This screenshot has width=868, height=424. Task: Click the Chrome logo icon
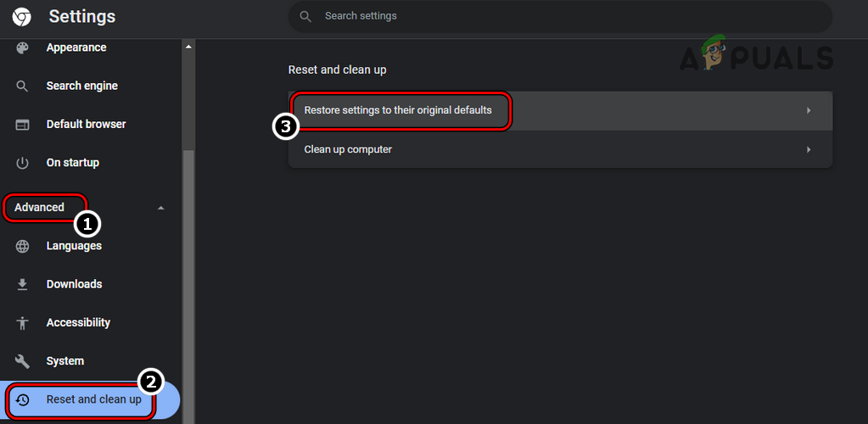click(x=22, y=17)
